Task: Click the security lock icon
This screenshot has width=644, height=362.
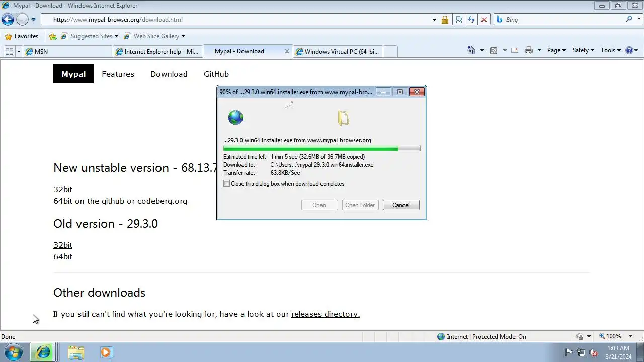Action: tap(445, 20)
